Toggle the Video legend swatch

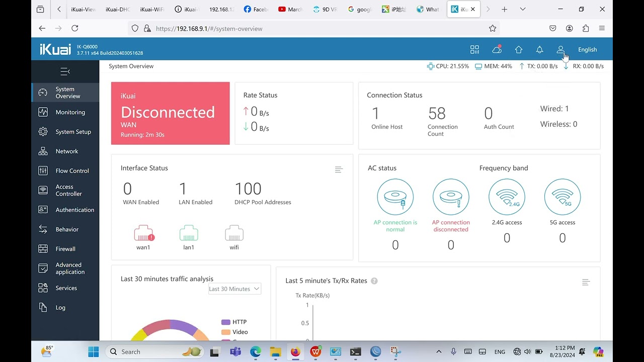coord(226,332)
